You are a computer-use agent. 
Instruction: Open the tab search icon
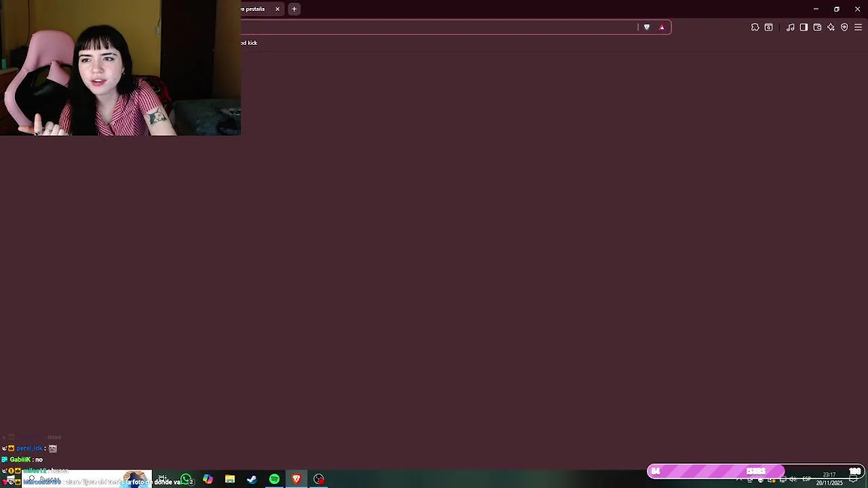click(x=768, y=27)
